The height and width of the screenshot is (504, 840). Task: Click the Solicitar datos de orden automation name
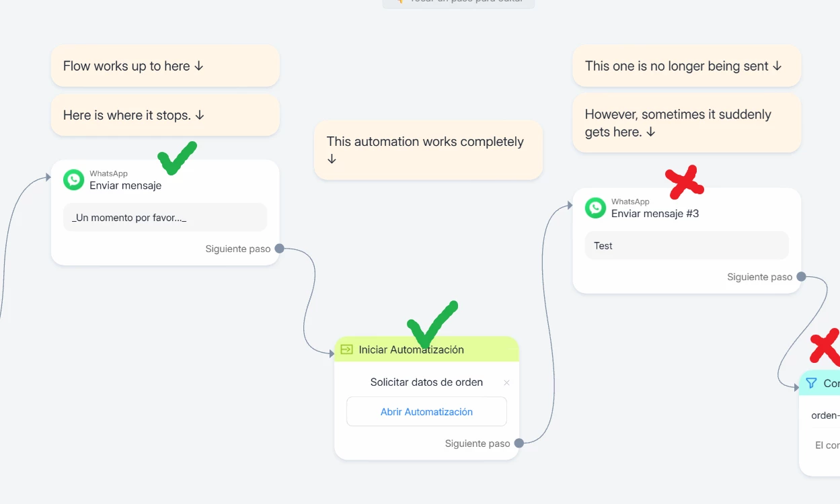426,382
